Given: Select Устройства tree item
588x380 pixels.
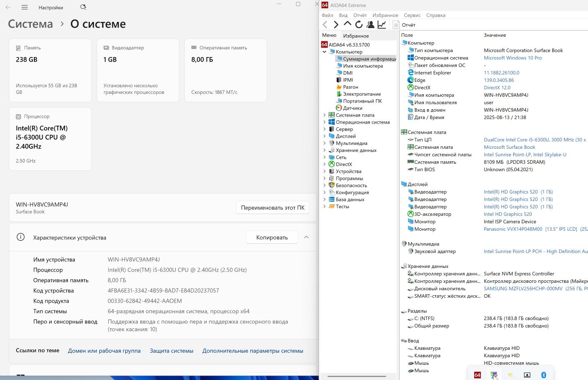Looking at the screenshot, I should pyautogui.click(x=345, y=171).
